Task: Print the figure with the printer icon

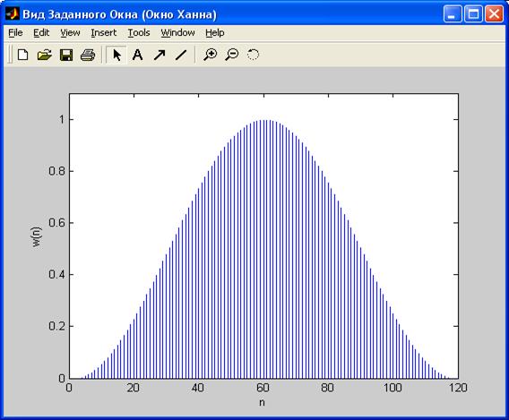Action: click(88, 55)
